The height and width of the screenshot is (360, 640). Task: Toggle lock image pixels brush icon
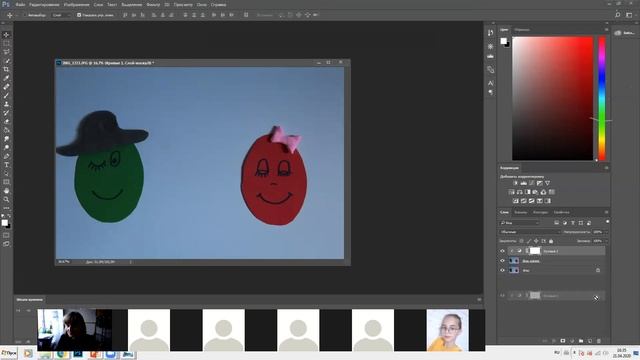coord(529,241)
